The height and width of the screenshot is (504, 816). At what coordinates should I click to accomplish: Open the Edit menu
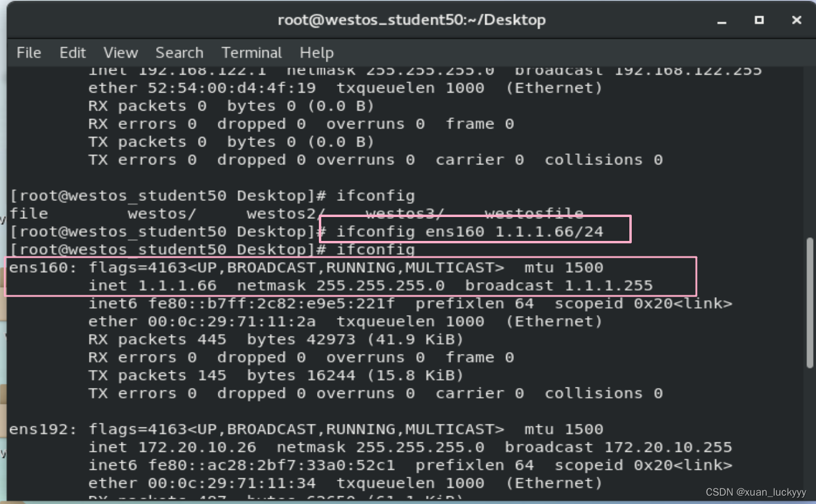pyautogui.click(x=72, y=53)
